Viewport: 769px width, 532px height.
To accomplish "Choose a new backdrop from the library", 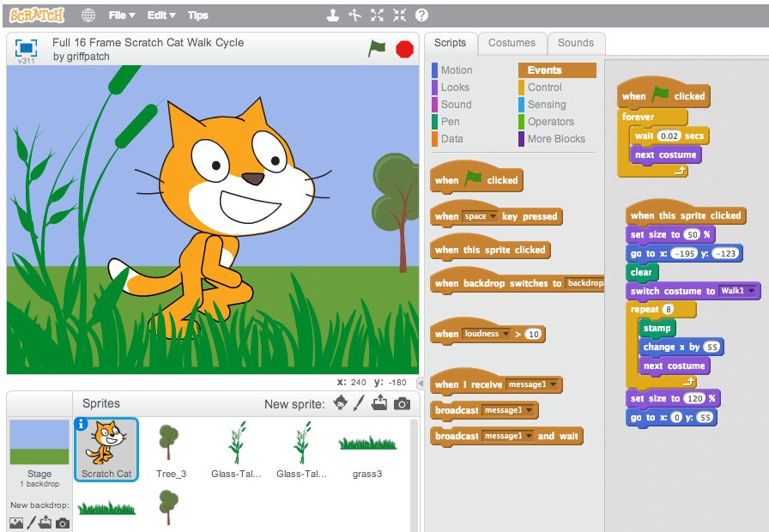I will 16,523.
